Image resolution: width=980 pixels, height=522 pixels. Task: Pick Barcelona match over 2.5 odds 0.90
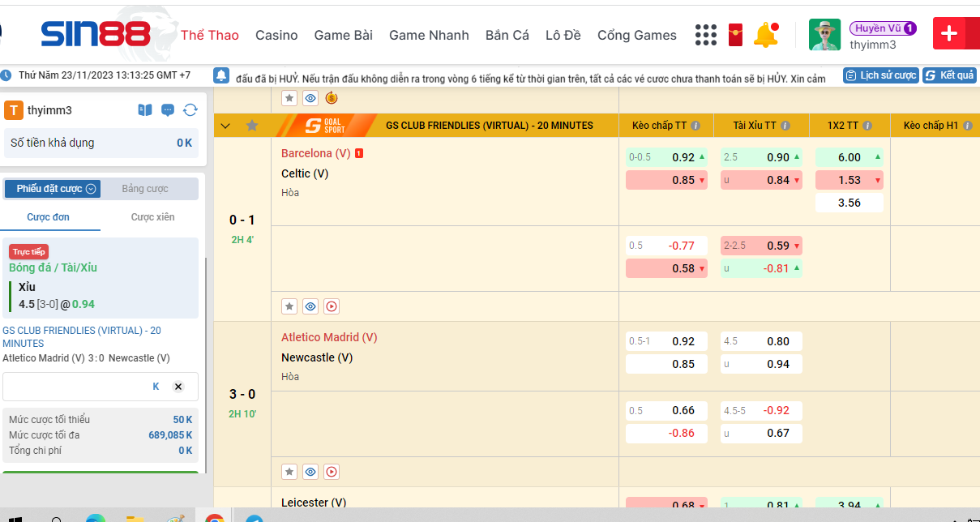coord(761,157)
